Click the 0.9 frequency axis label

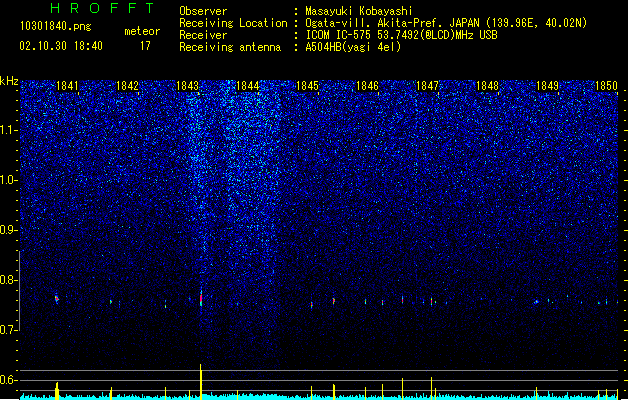(x=9, y=230)
